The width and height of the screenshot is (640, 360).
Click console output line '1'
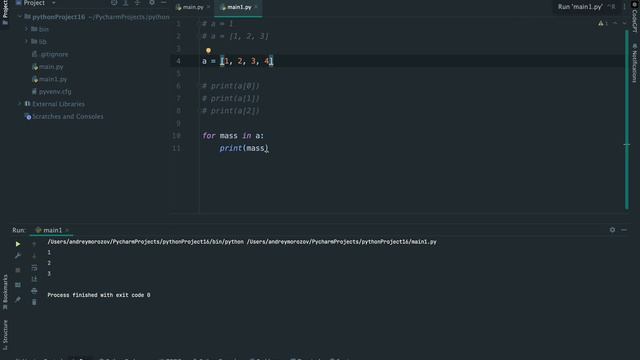coord(49,253)
